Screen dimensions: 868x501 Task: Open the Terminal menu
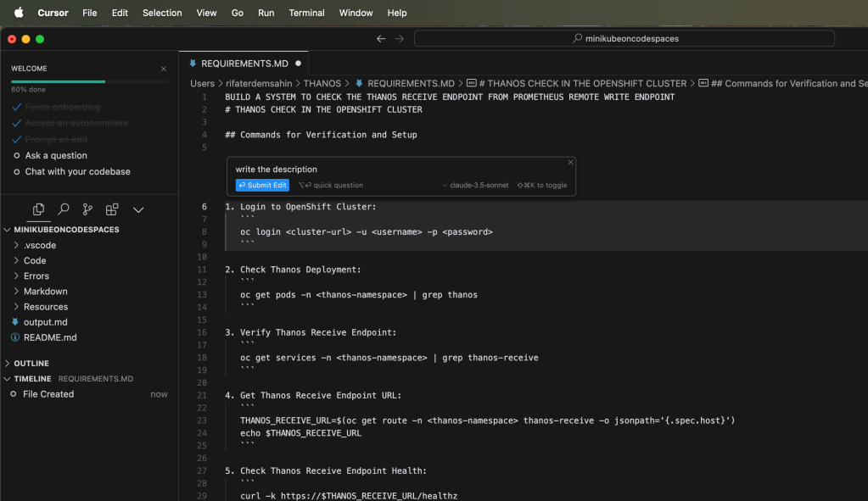pos(306,13)
